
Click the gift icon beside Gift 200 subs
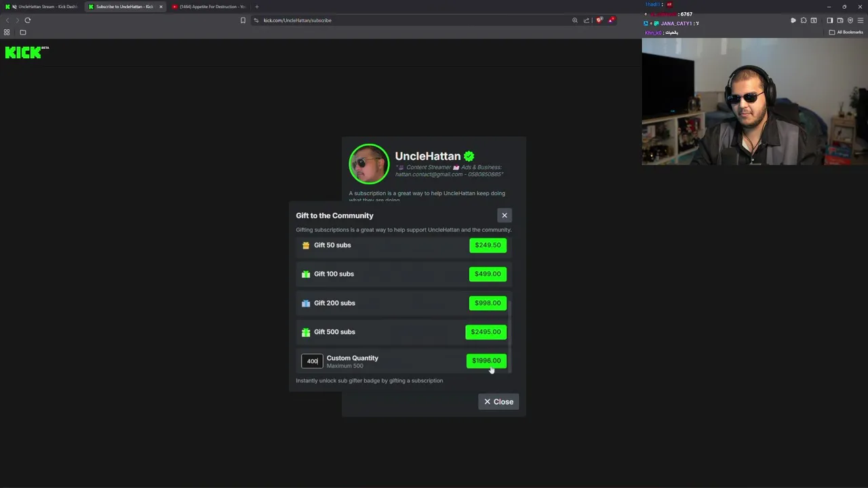click(x=306, y=303)
